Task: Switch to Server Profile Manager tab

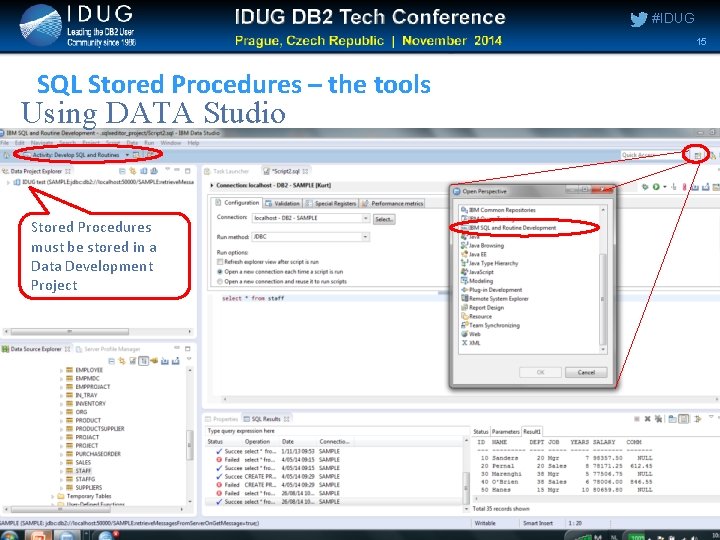Action: (x=107, y=349)
